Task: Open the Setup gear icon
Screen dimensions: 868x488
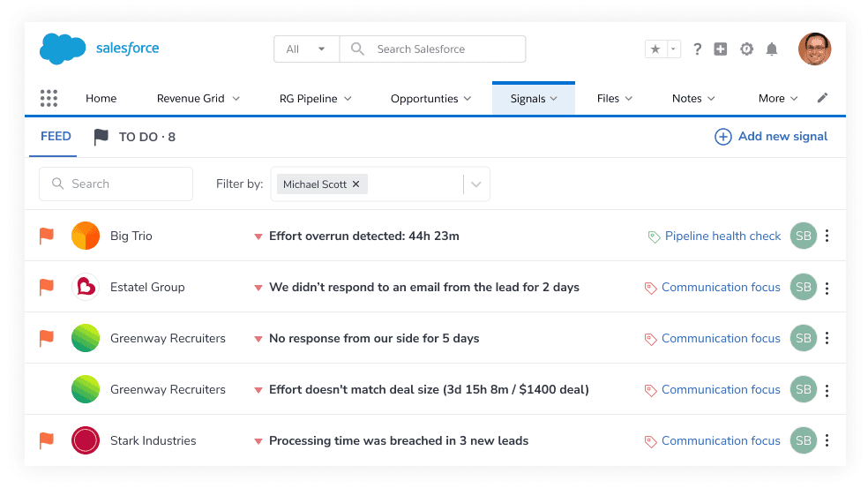Action: tap(746, 49)
